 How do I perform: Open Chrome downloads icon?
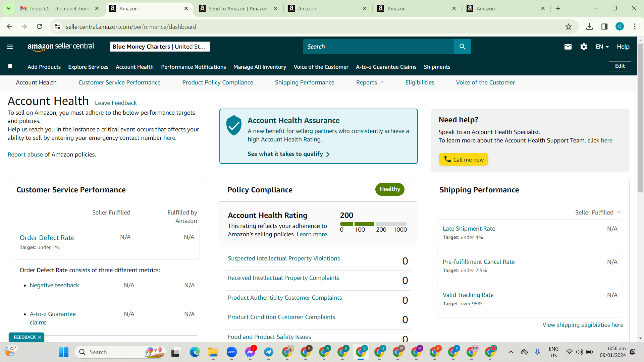tap(589, 26)
